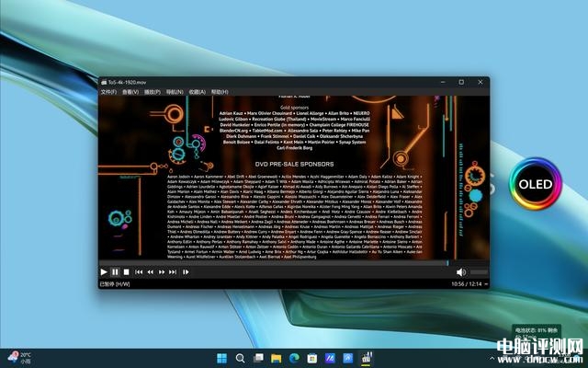Open the Windows Start menu
The height and width of the screenshot is (368, 588).
click(222, 358)
